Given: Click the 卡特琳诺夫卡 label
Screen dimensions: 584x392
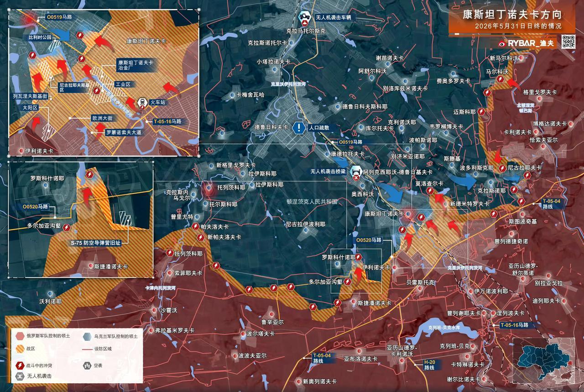Looking at the screenshot, I should pyautogui.click(x=467, y=365).
